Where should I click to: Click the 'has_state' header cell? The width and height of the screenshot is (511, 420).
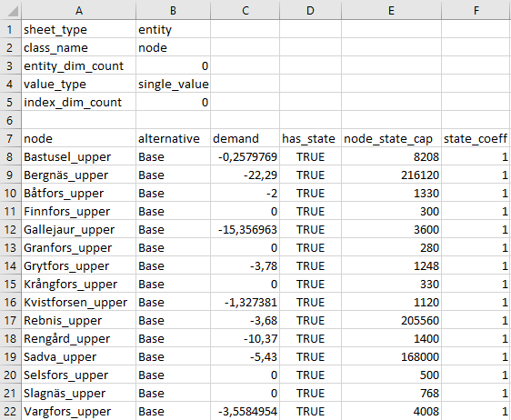click(310, 139)
